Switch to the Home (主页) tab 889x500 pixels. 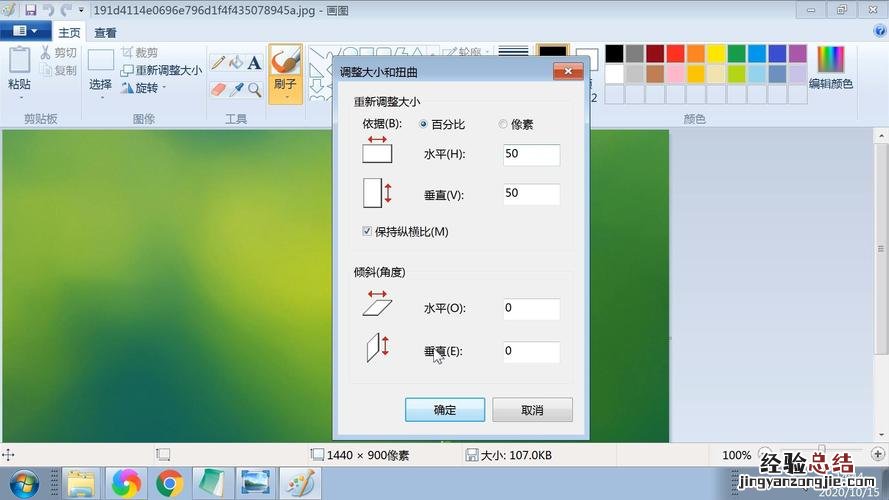point(69,32)
